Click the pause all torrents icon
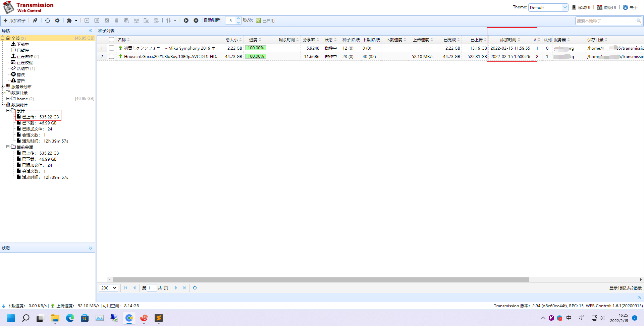644x326 pixels. 196,20
